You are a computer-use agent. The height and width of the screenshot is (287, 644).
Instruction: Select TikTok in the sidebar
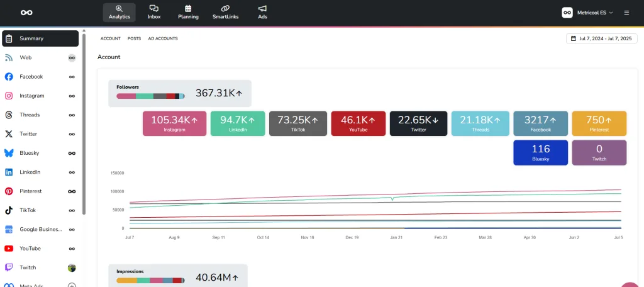pyautogui.click(x=28, y=210)
